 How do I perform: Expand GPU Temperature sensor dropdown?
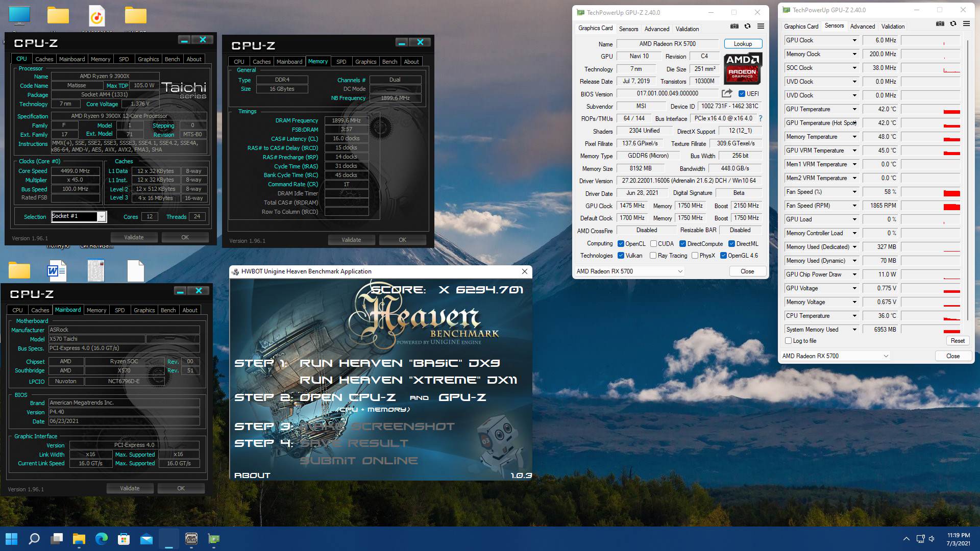pos(854,109)
